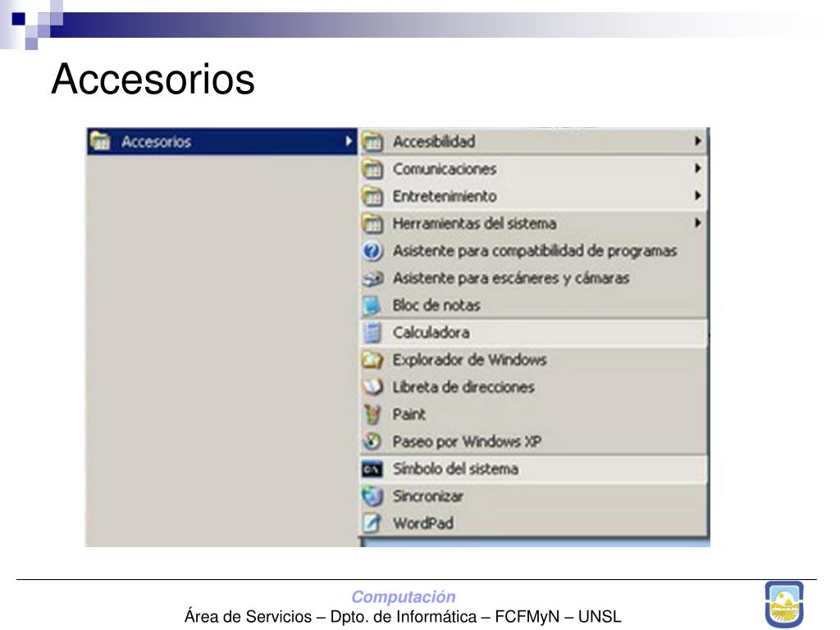Open Bloc de notas
Viewport: 840px width, 630px height.
[x=533, y=305]
